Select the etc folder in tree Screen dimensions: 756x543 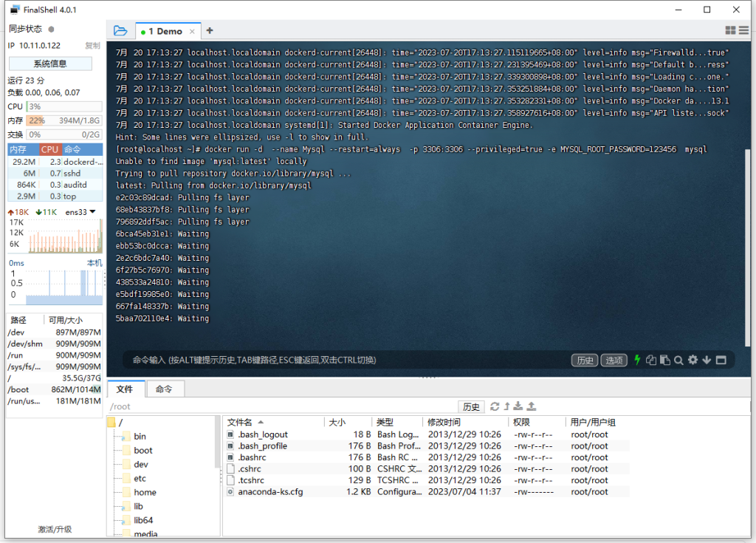tap(140, 478)
